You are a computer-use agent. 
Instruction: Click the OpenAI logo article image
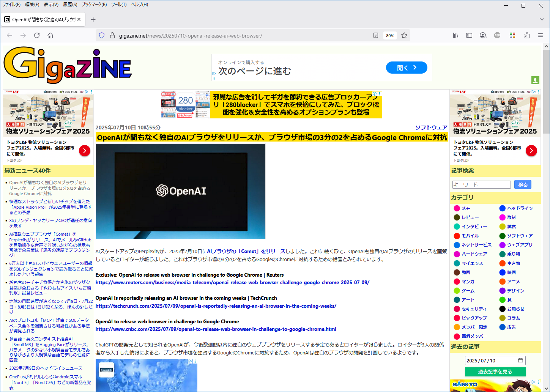181,191
